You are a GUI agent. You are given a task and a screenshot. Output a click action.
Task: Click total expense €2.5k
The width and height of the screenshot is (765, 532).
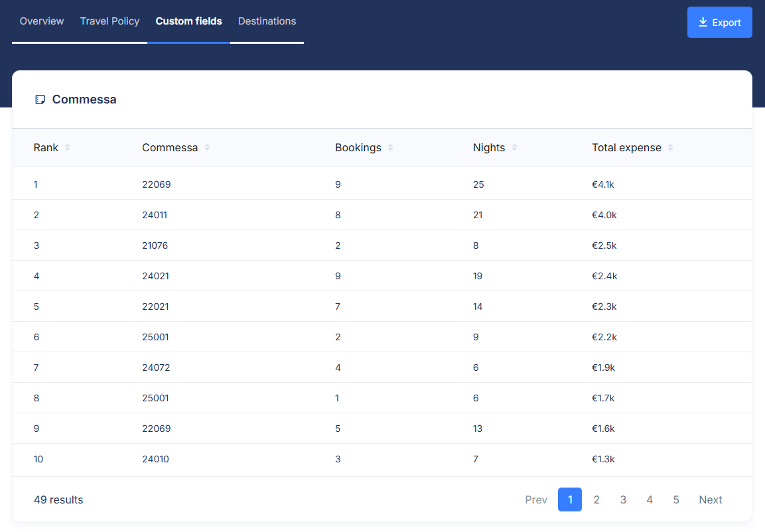tap(604, 245)
